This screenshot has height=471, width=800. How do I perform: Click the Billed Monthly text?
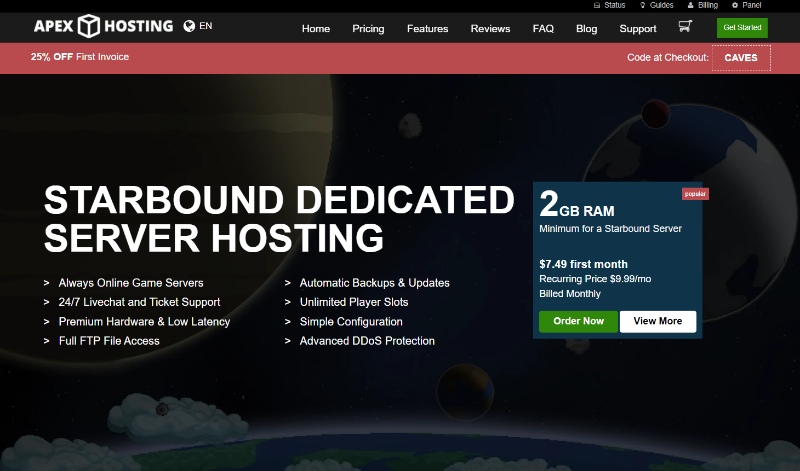point(570,293)
